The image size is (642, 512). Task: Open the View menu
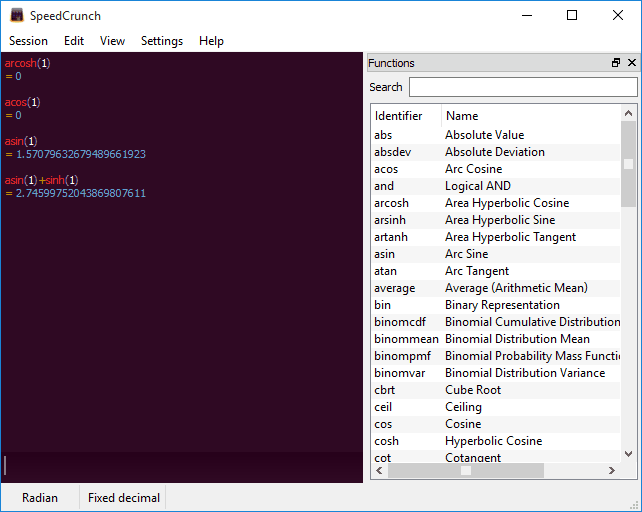click(x=112, y=41)
